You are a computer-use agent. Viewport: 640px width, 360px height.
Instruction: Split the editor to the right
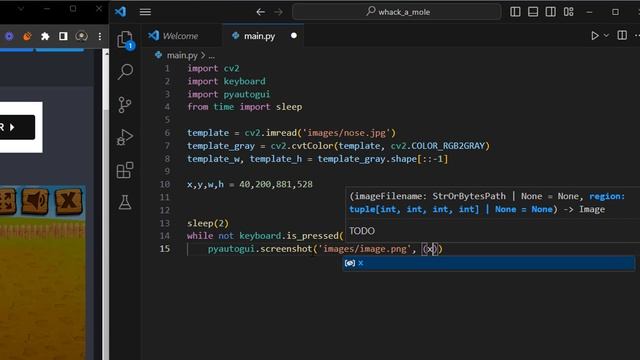pyautogui.click(x=622, y=36)
